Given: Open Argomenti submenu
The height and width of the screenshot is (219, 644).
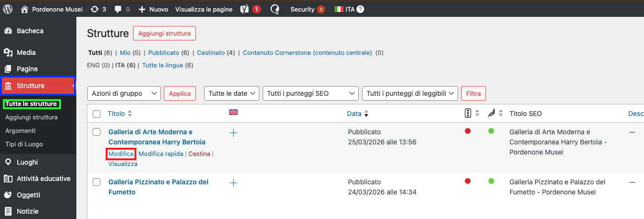Looking at the screenshot, I should pos(20,130).
